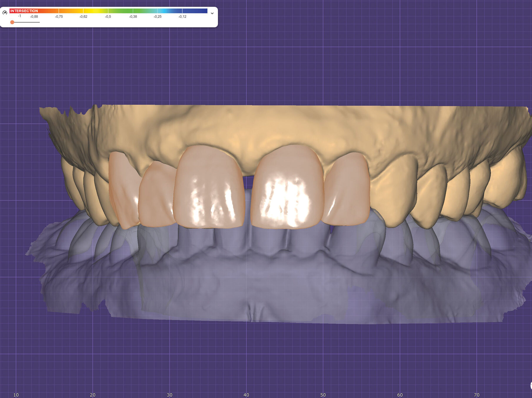Select the transparent lower jaw model
532x398 pixels.
click(x=265, y=282)
